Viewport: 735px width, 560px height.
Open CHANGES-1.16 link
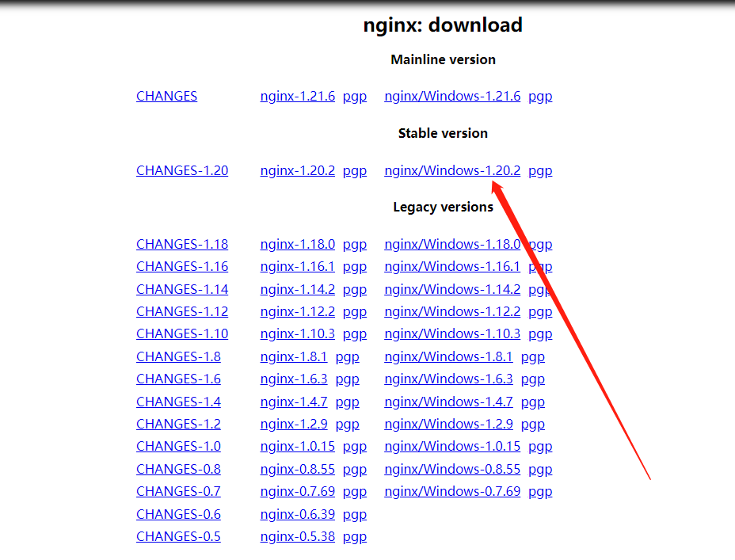tap(182, 266)
